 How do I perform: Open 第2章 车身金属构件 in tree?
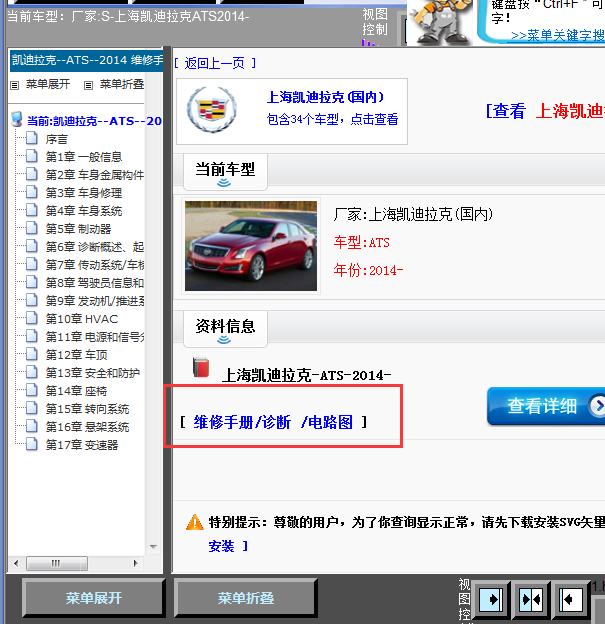(95, 175)
